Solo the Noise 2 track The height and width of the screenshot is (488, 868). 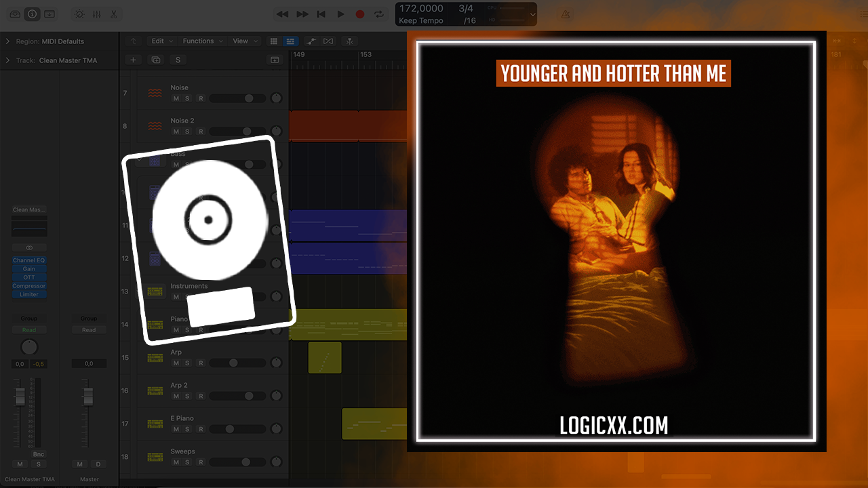[187, 132]
